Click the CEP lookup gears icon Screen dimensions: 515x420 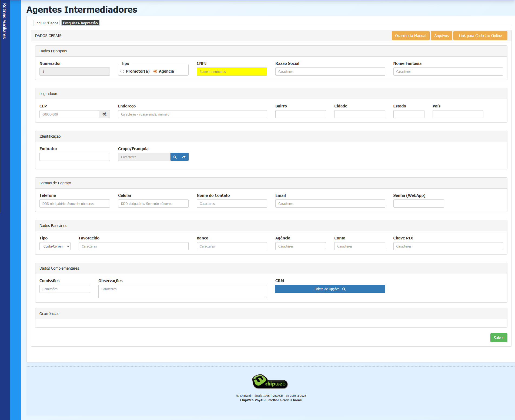pyautogui.click(x=104, y=114)
